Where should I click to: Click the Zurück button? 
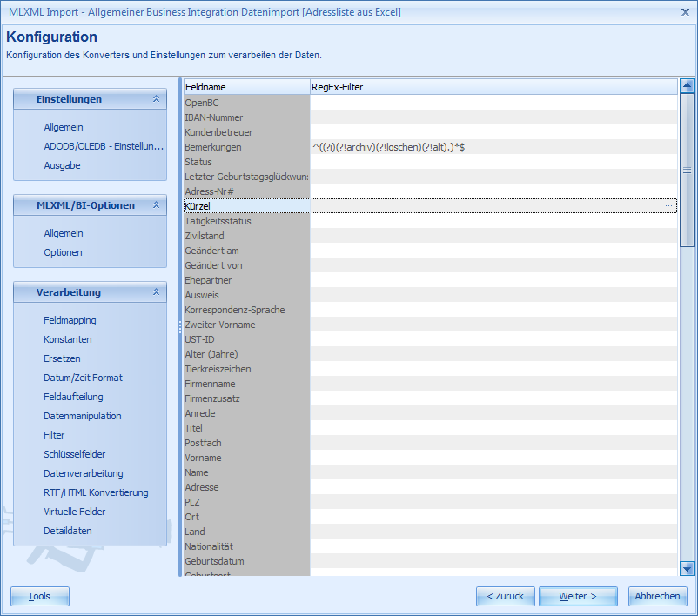click(505, 595)
